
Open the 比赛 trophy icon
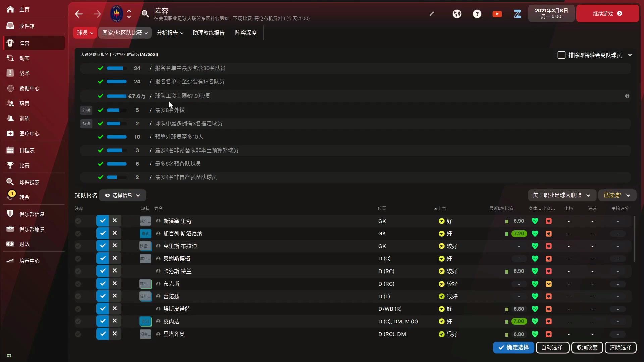point(10,165)
